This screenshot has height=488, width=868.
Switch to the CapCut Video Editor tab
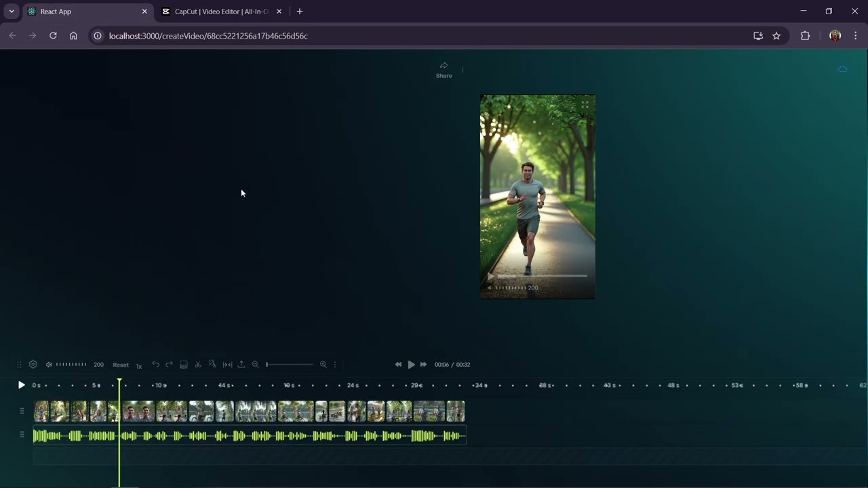click(221, 12)
